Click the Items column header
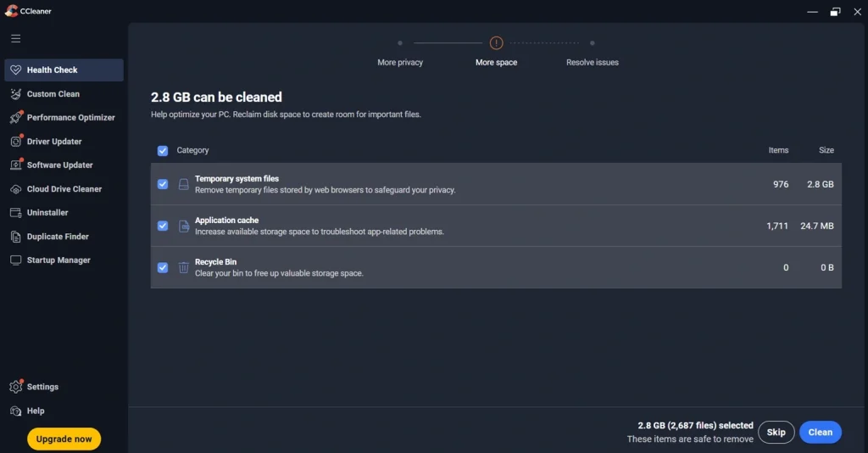 778,150
